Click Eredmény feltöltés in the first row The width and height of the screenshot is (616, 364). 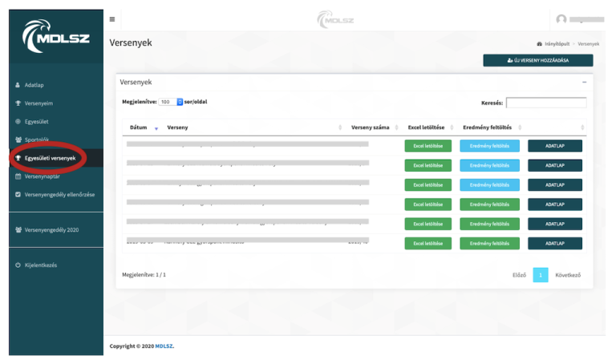pyautogui.click(x=489, y=146)
